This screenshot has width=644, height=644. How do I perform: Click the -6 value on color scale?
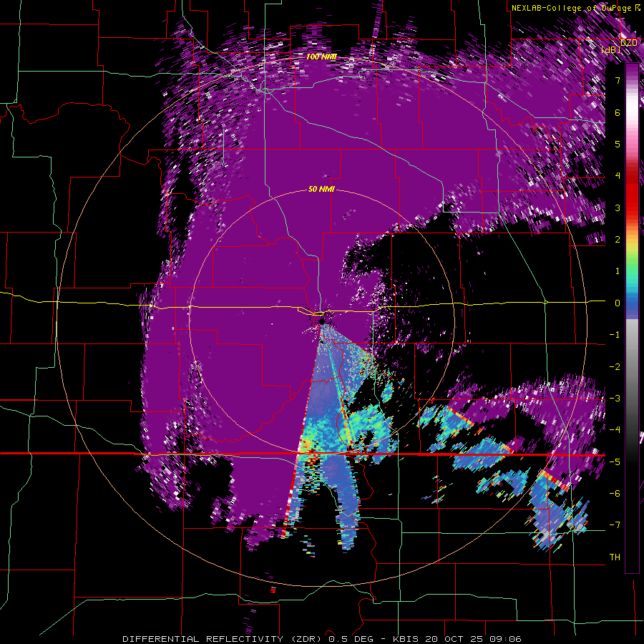coord(615,494)
